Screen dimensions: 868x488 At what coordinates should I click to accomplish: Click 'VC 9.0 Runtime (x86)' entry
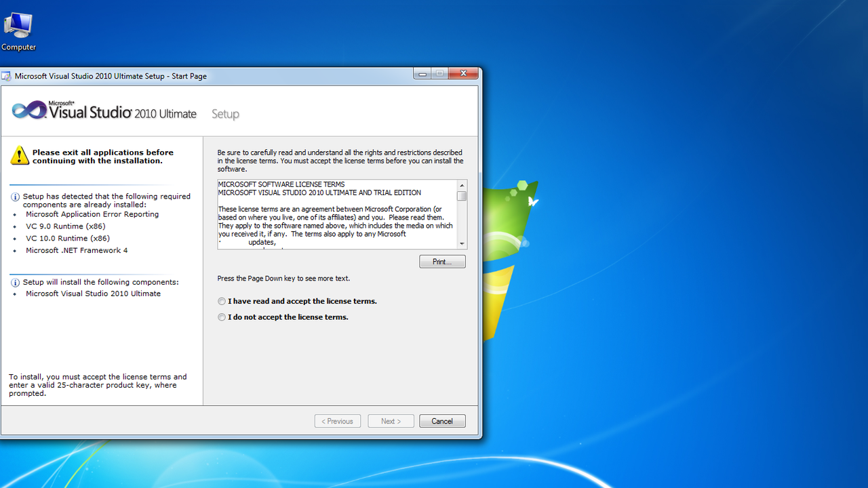point(66,226)
